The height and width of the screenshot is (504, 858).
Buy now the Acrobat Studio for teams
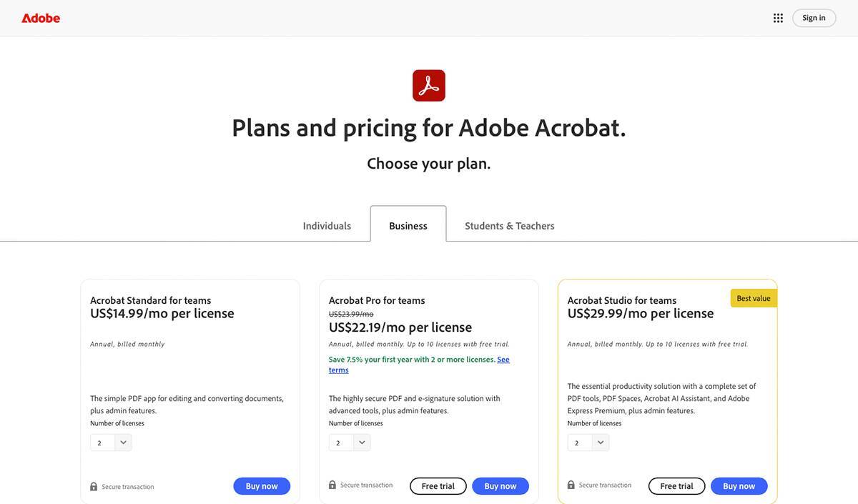pyautogui.click(x=739, y=486)
